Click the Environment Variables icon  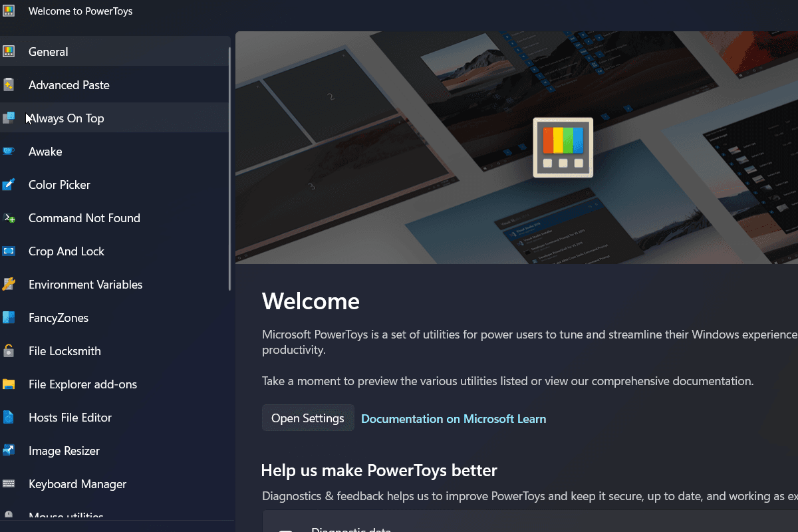(8, 284)
